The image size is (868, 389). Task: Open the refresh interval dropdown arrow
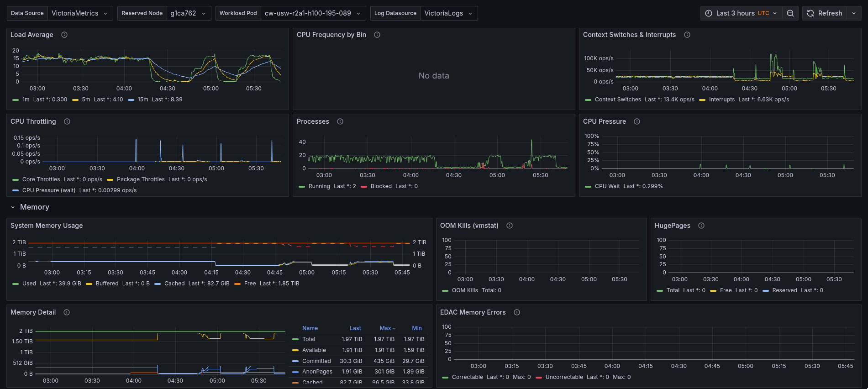(854, 13)
